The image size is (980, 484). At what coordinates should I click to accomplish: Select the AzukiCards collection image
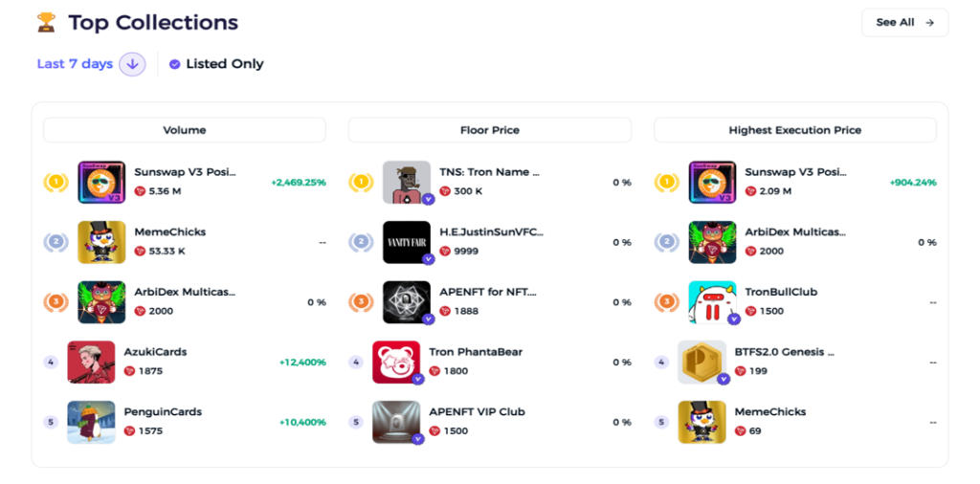point(91,363)
